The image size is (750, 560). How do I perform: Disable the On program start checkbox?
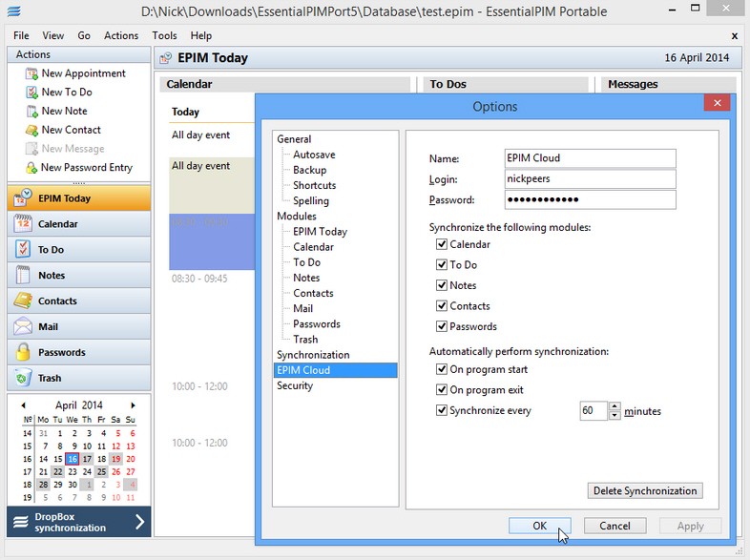pyautogui.click(x=442, y=369)
